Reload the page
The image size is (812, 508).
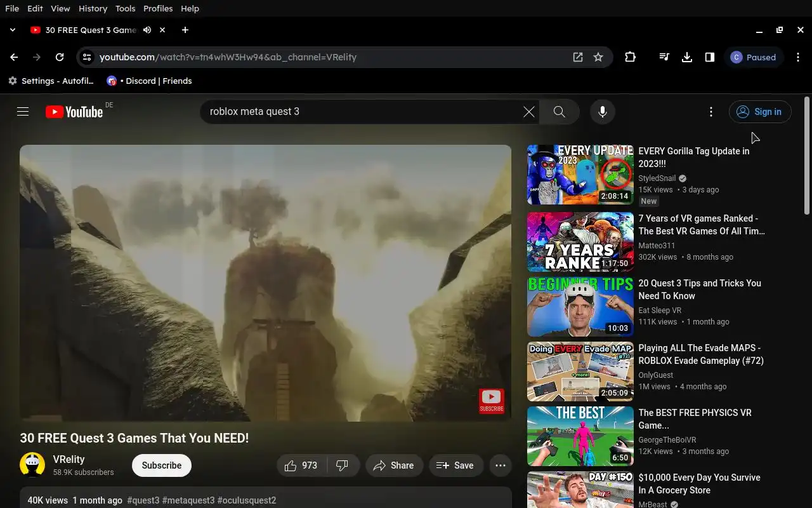click(60, 57)
